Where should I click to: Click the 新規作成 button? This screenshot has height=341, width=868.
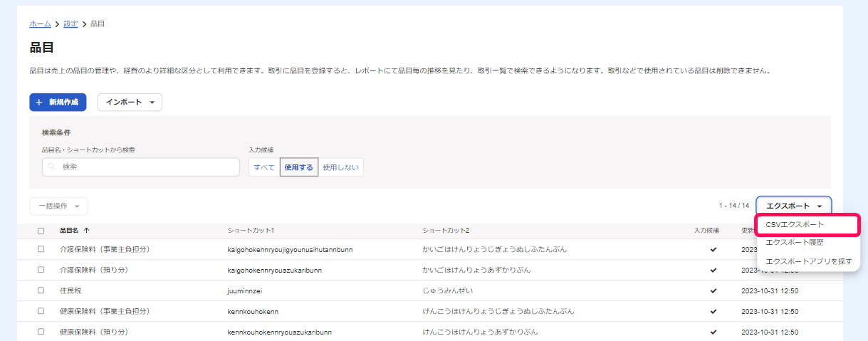[x=58, y=103]
